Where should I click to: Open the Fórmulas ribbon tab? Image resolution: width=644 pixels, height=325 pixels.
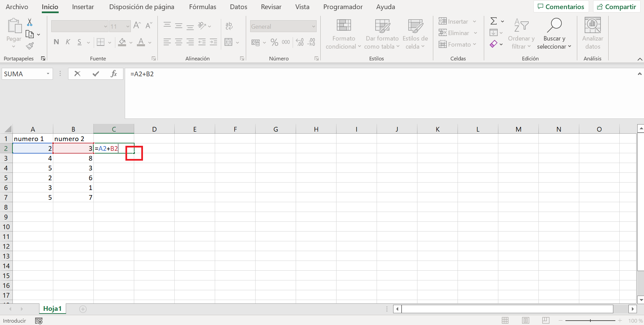point(203,7)
